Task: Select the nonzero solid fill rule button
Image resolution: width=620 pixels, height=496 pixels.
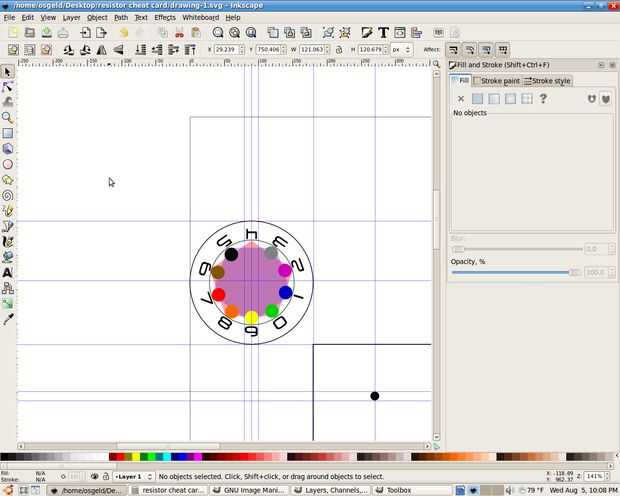Action: point(605,99)
